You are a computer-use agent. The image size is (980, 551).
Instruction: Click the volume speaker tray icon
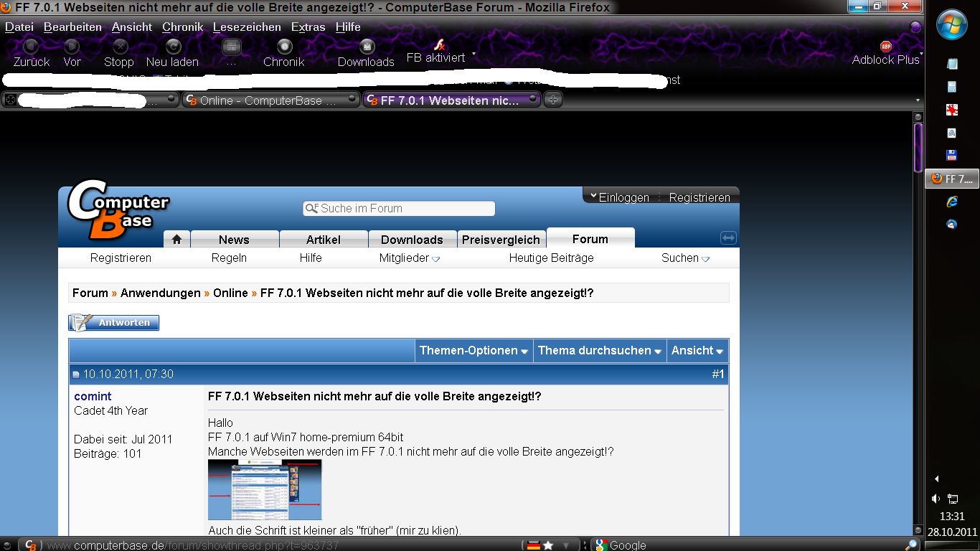(936, 499)
